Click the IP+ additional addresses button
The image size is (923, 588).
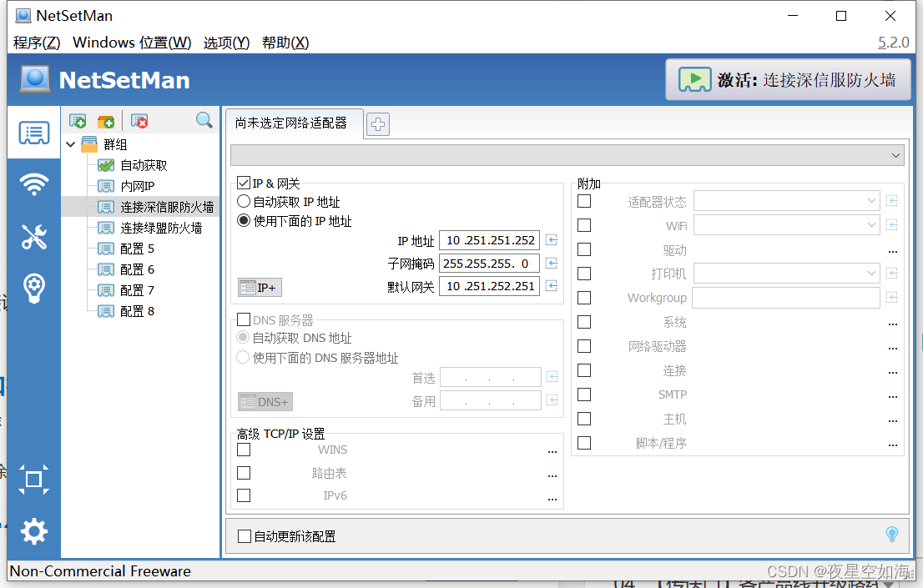(260, 287)
